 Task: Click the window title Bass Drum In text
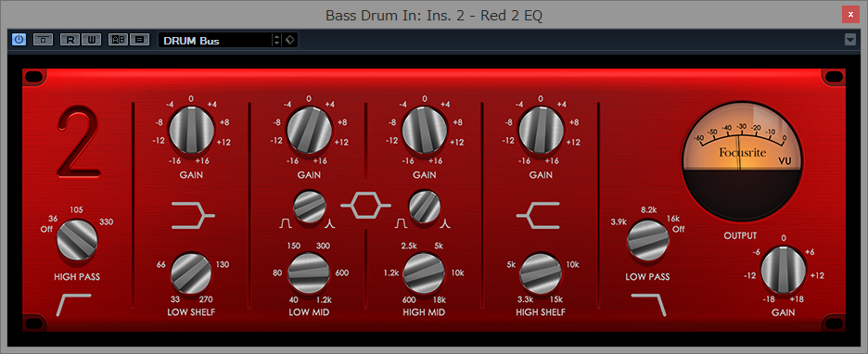pyautogui.click(x=374, y=16)
